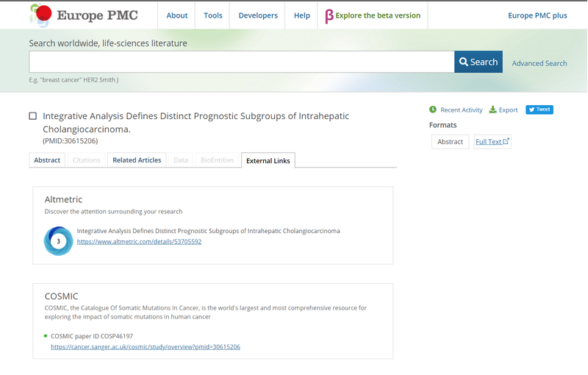This screenshot has height=375, width=588.
Task: Open the Help menu
Action: coord(302,15)
